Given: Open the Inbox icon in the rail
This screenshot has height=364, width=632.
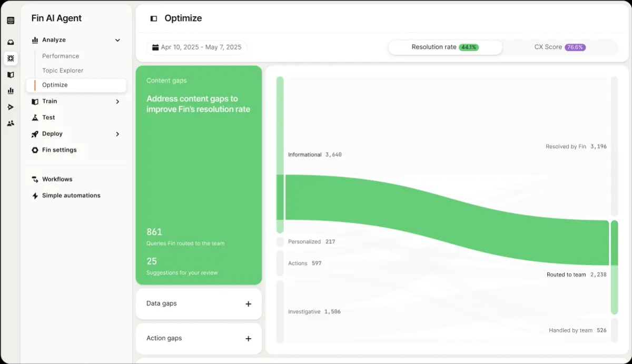Looking at the screenshot, I should click(x=11, y=42).
